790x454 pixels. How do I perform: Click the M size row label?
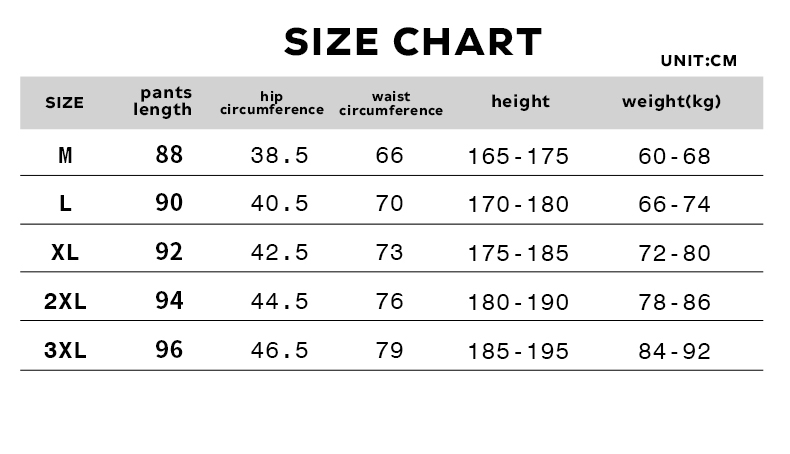(65, 155)
